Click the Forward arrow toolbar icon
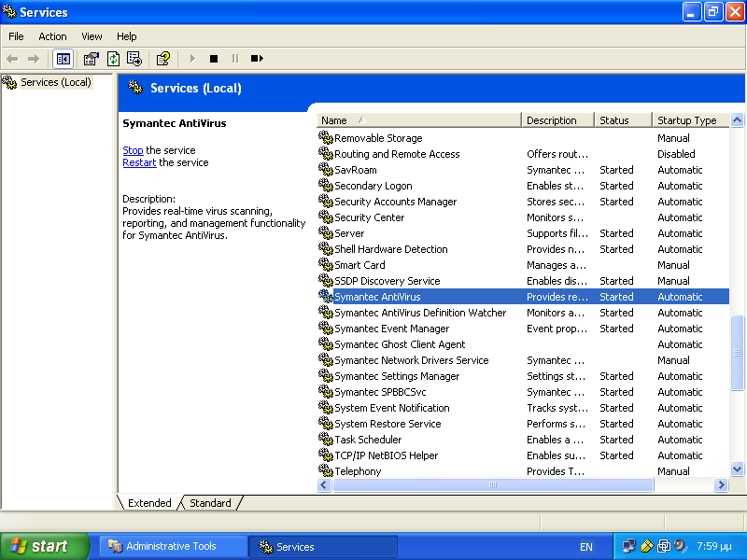Screen dimensions: 747x560 click(x=34, y=59)
